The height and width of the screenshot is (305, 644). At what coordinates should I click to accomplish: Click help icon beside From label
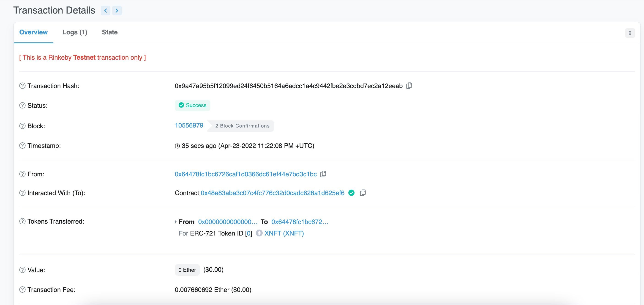click(22, 174)
